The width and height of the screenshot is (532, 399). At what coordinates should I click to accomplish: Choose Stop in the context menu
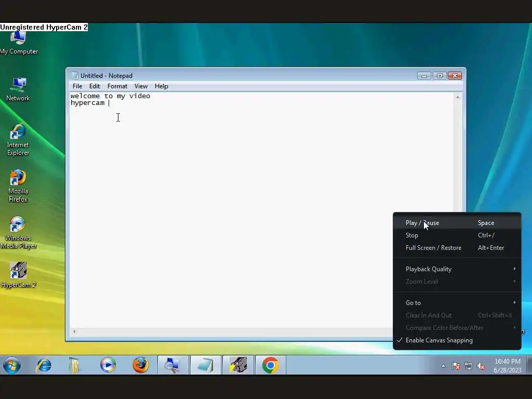[x=457, y=235]
